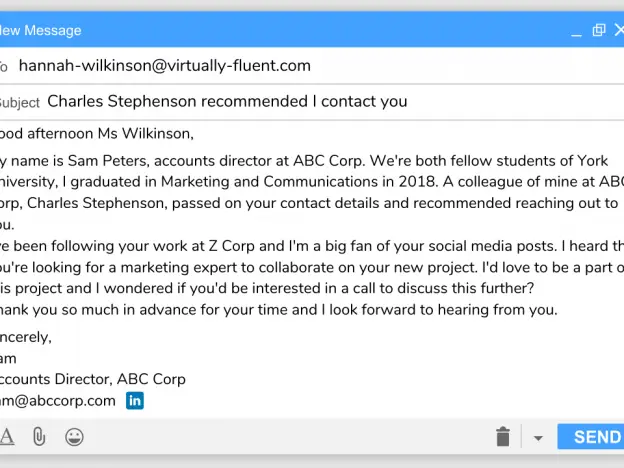
Task: Insert an emoji with the smiley icon
Action: tap(74, 437)
